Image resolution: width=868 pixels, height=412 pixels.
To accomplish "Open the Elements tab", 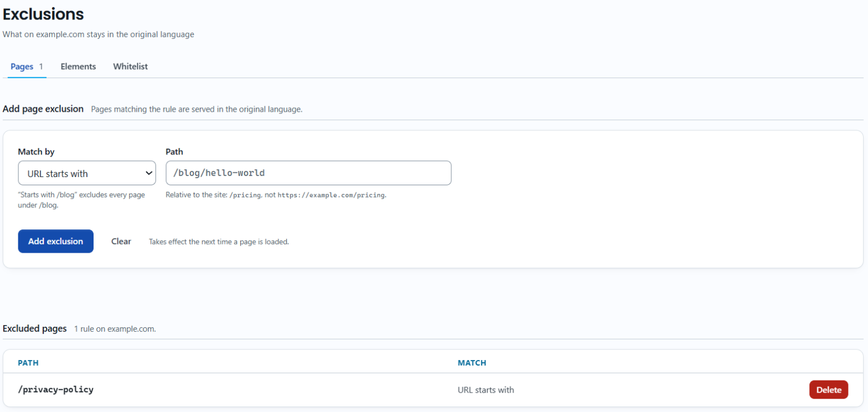I will (x=78, y=66).
